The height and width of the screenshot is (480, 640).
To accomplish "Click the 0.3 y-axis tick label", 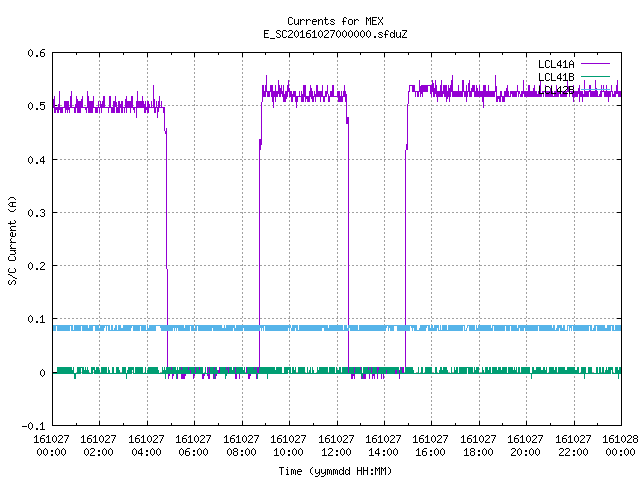I will [37, 213].
